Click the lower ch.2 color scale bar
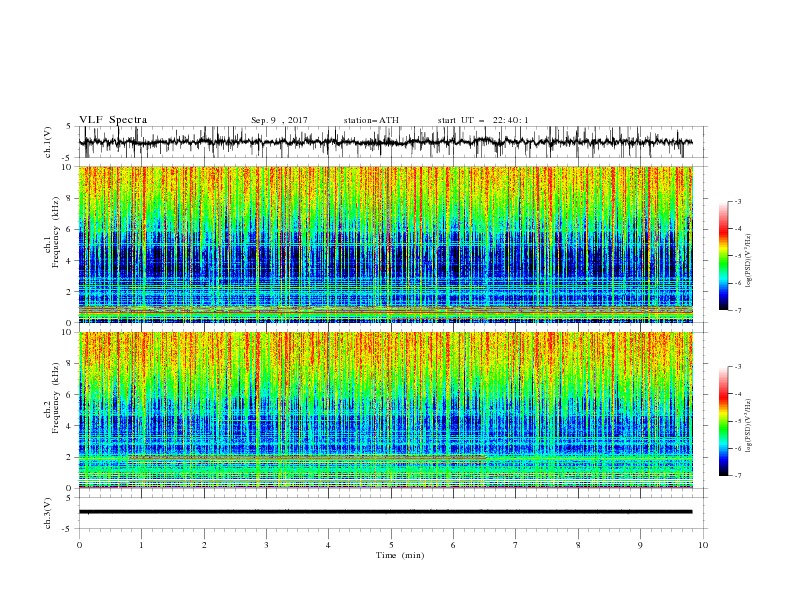 point(723,421)
